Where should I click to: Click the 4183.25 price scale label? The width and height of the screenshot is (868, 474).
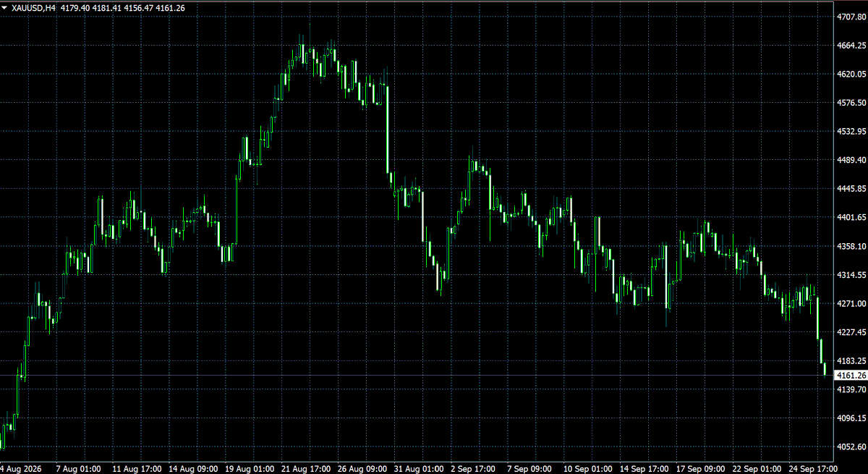(851, 361)
